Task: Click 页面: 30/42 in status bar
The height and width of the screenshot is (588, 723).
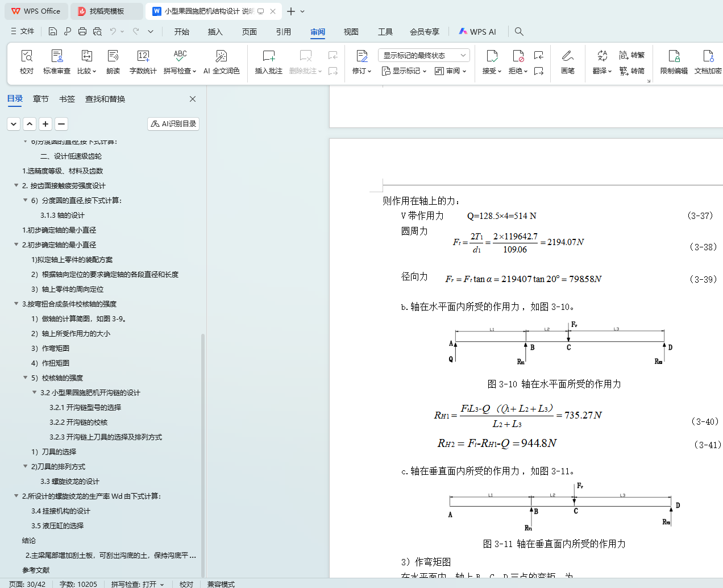Action: [x=27, y=584]
